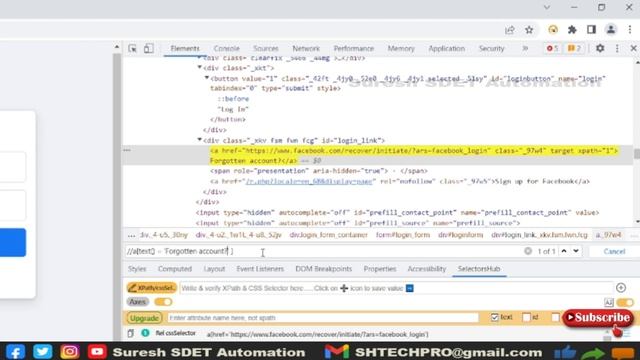Open the Extensions puzzle piece menu
The image size is (640, 360).
572,30
